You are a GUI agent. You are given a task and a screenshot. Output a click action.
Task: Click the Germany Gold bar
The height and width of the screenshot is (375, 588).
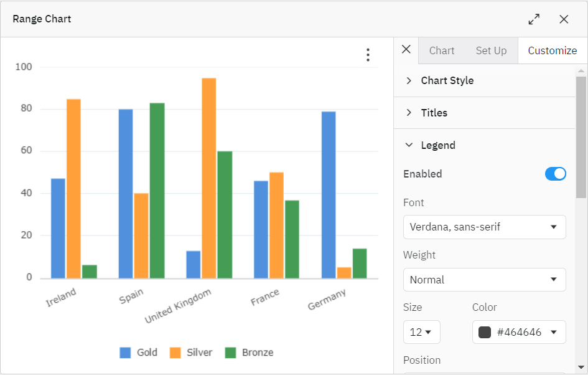pos(329,195)
